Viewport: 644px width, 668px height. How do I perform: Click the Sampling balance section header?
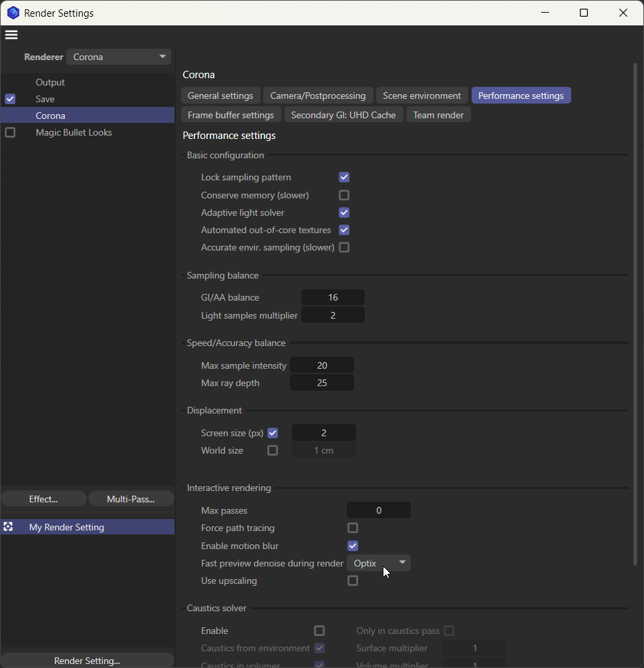coord(222,275)
